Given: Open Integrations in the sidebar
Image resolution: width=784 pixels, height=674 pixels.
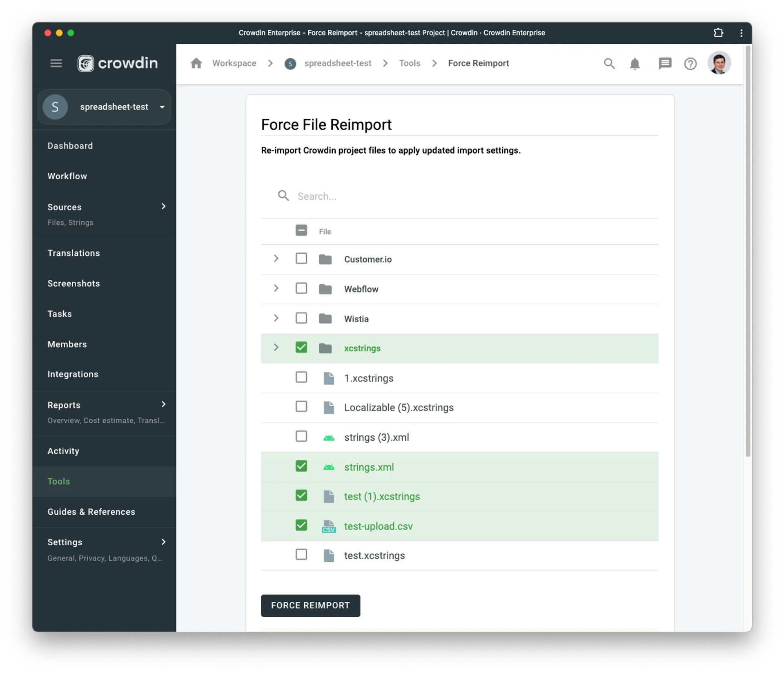Looking at the screenshot, I should [x=104, y=375].
